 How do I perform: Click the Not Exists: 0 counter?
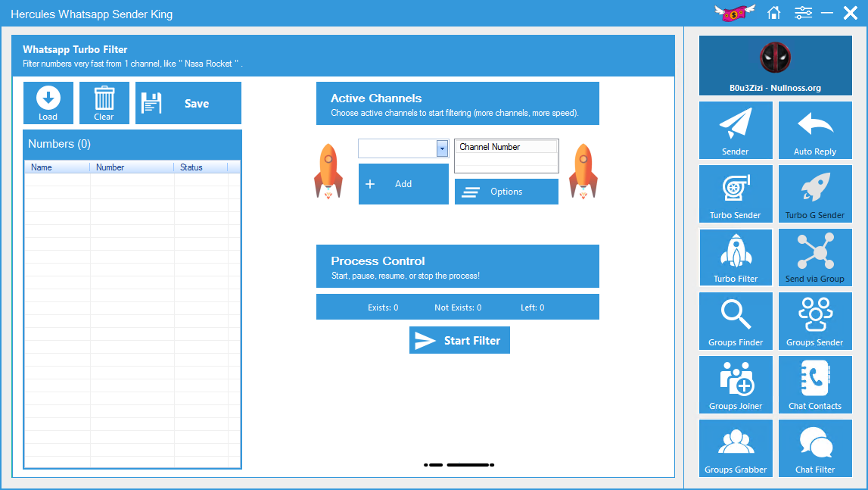[x=458, y=307]
